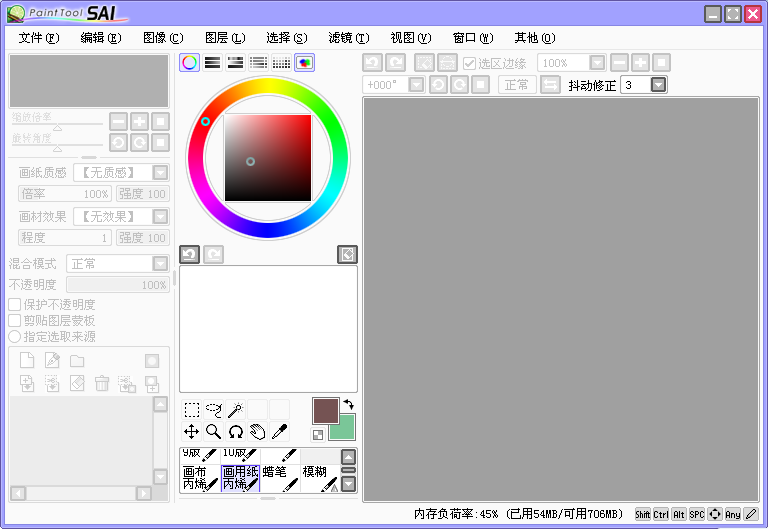Select the 画布丙烯 brush

click(200, 478)
